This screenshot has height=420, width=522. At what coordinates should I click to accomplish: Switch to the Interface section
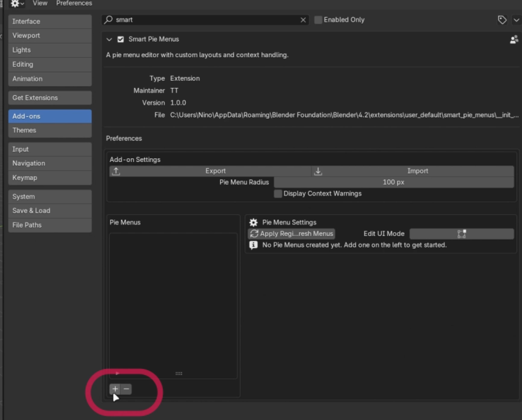click(50, 22)
